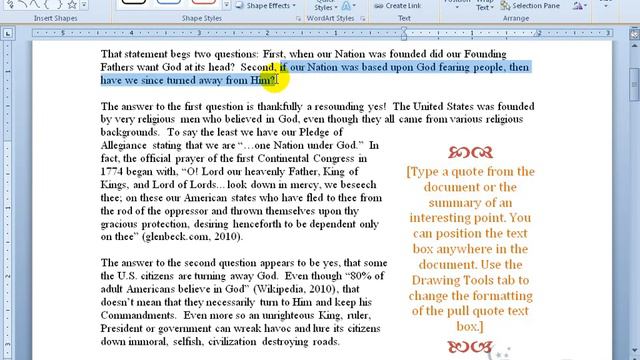640x360 pixels.
Task: Click the citation '(Wikipedia, 2010)'
Action: [296, 289]
